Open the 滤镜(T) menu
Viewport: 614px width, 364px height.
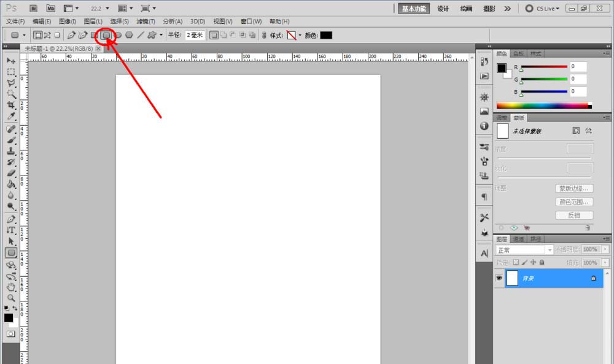point(146,21)
